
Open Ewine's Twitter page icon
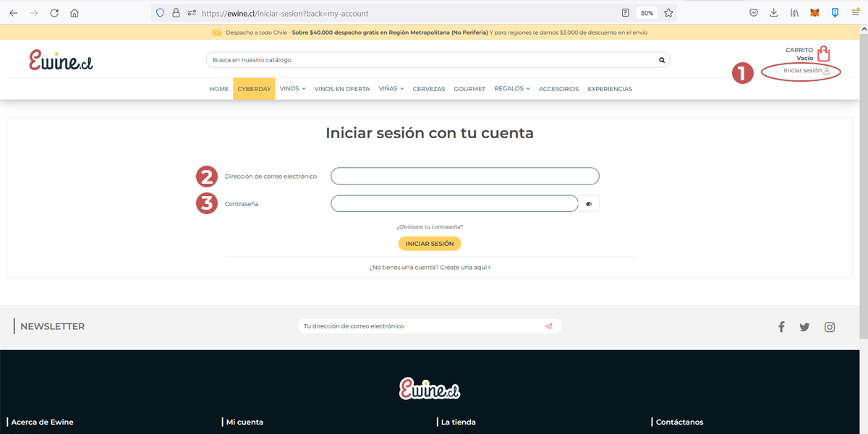point(804,327)
